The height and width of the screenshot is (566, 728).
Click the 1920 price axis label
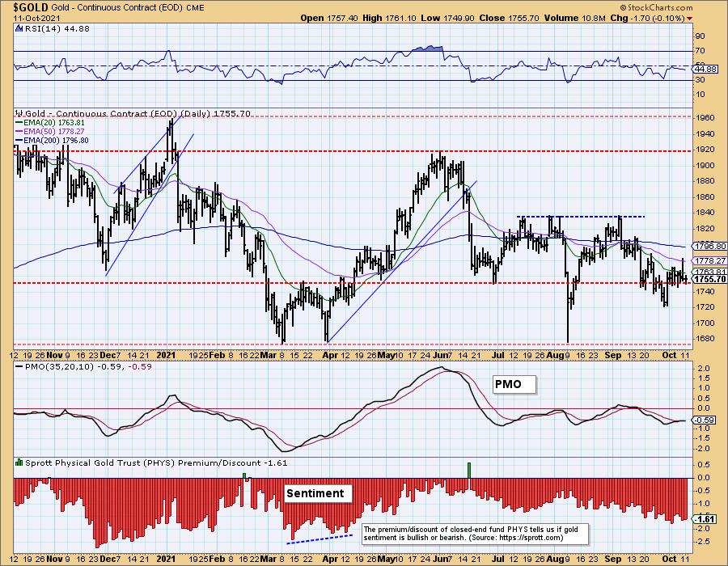click(x=706, y=150)
